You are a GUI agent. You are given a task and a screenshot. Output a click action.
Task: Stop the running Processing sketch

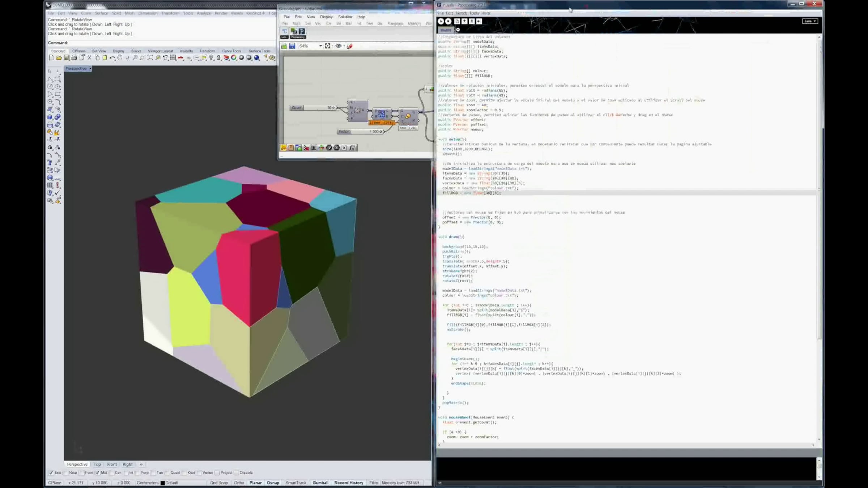[x=448, y=21]
